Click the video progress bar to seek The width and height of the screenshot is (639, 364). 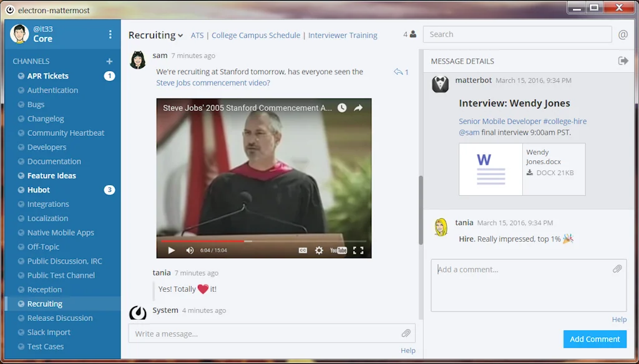point(262,239)
